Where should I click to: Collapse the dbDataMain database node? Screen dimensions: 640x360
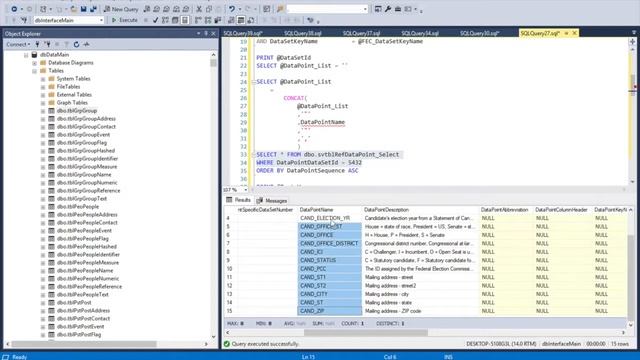[x=26, y=55]
